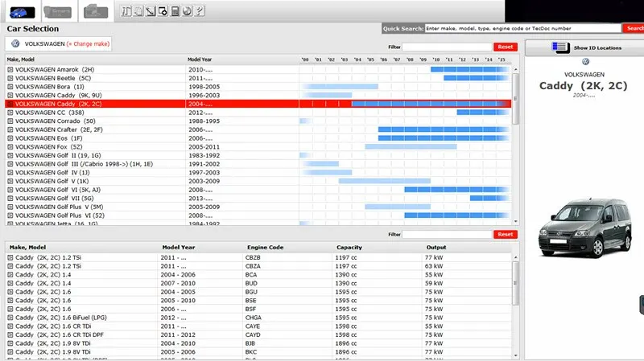
Task: Open the blue car selection tab
Action: [23, 12]
